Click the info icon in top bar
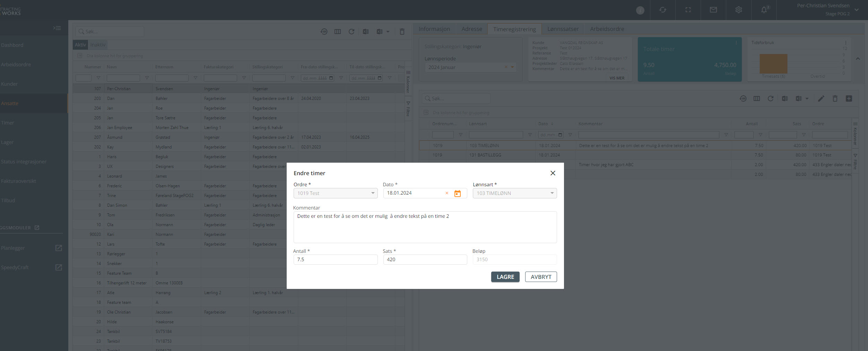This screenshot has height=351, width=868. pyautogui.click(x=640, y=10)
